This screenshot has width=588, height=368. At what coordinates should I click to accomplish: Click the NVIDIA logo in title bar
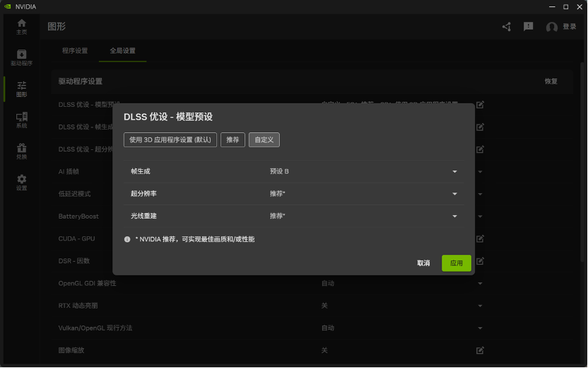pos(7,6)
